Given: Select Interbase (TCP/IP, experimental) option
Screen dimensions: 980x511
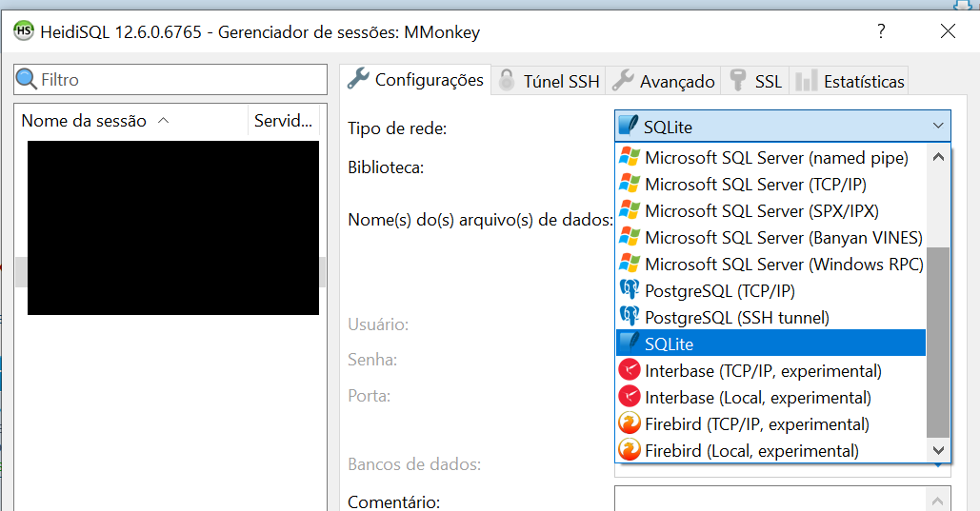Looking at the screenshot, I should [770, 370].
